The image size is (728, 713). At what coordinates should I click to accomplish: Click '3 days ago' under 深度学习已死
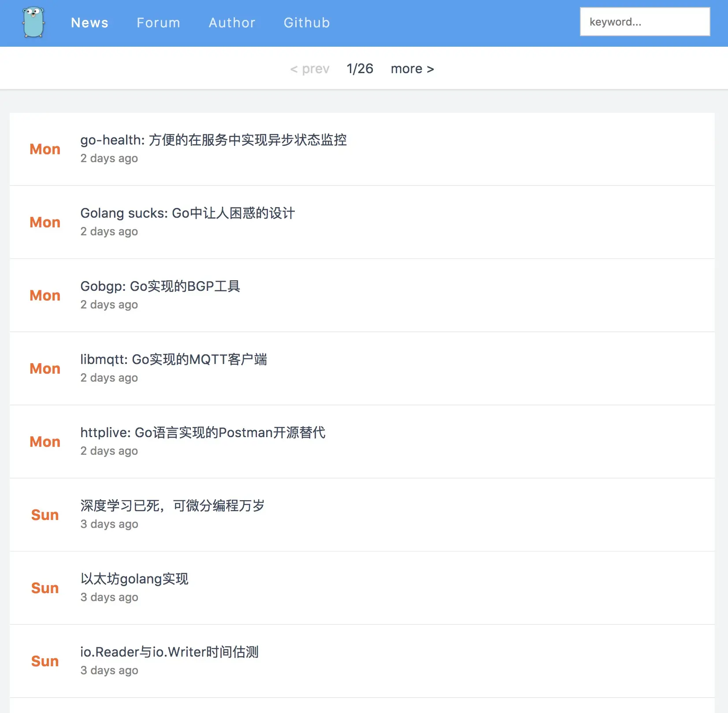tap(109, 524)
